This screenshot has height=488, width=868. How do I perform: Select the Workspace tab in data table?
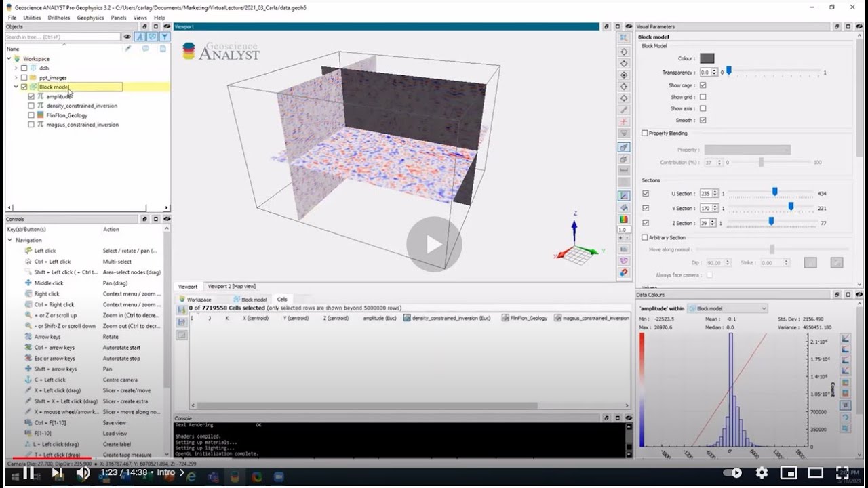tap(195, 299)
